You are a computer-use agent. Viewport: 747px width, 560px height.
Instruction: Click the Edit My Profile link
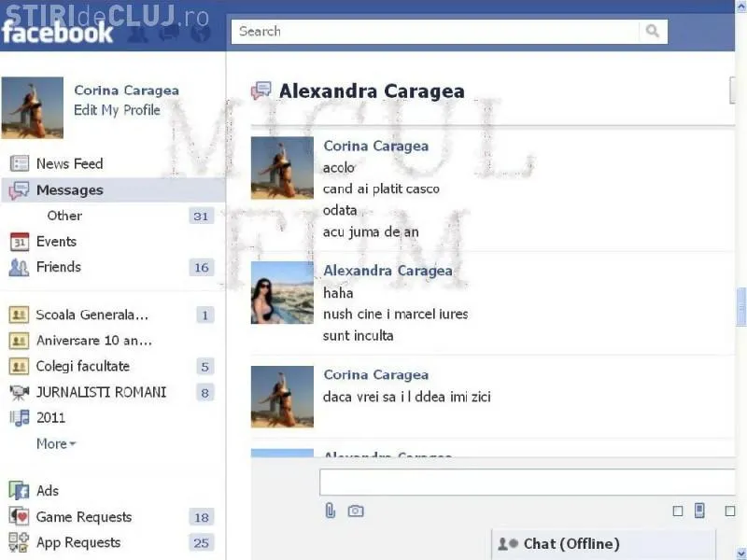117,110
